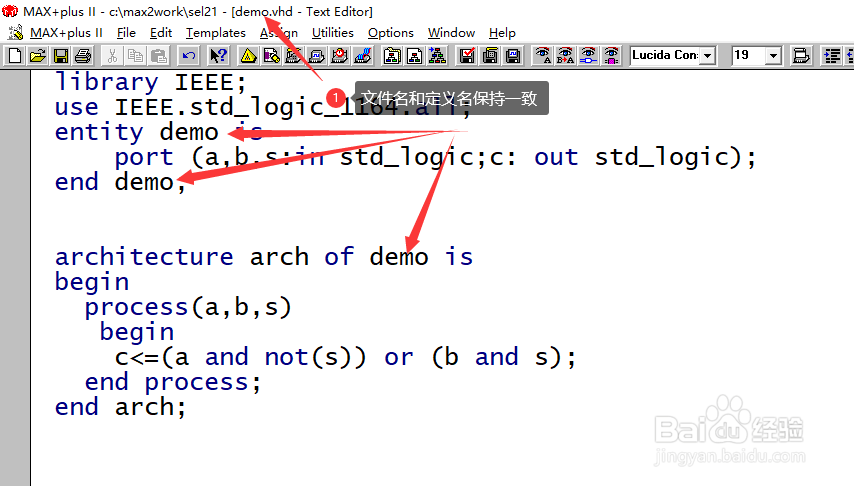
Task: Open the File menu
Action: tap(126, 33)
